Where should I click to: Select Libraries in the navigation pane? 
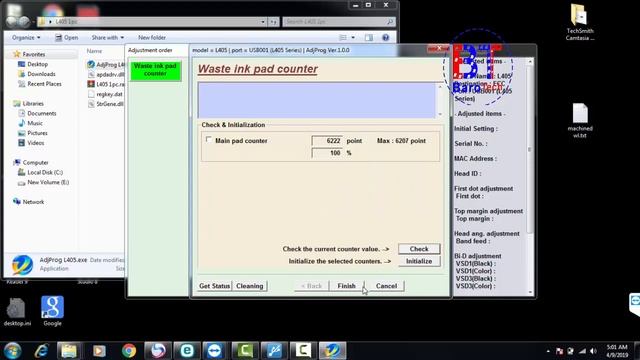pyautogui.click(x=33, y=103)
